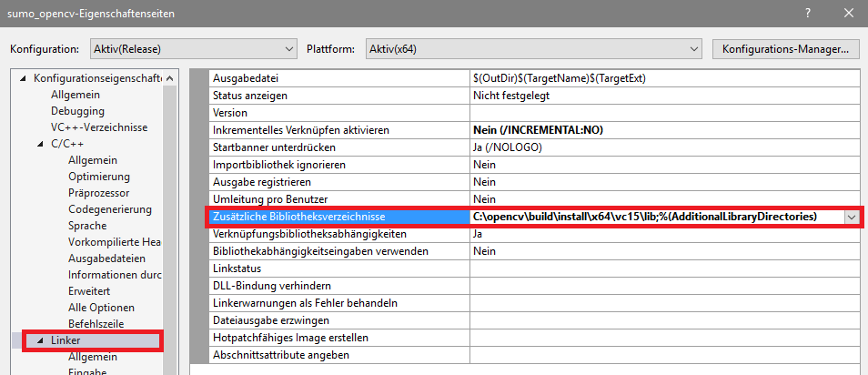This screenshot has height=375, width=868.
Task: Open the help question mark icon
Action: (808, 14)
